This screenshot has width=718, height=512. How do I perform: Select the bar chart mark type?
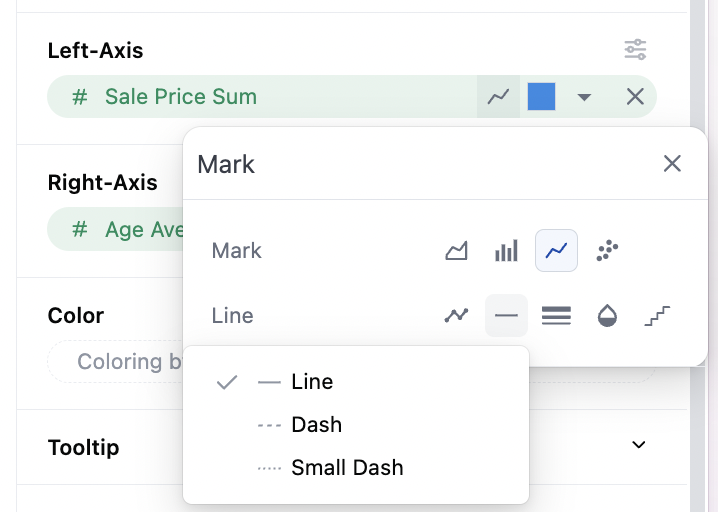click(507, 251)
